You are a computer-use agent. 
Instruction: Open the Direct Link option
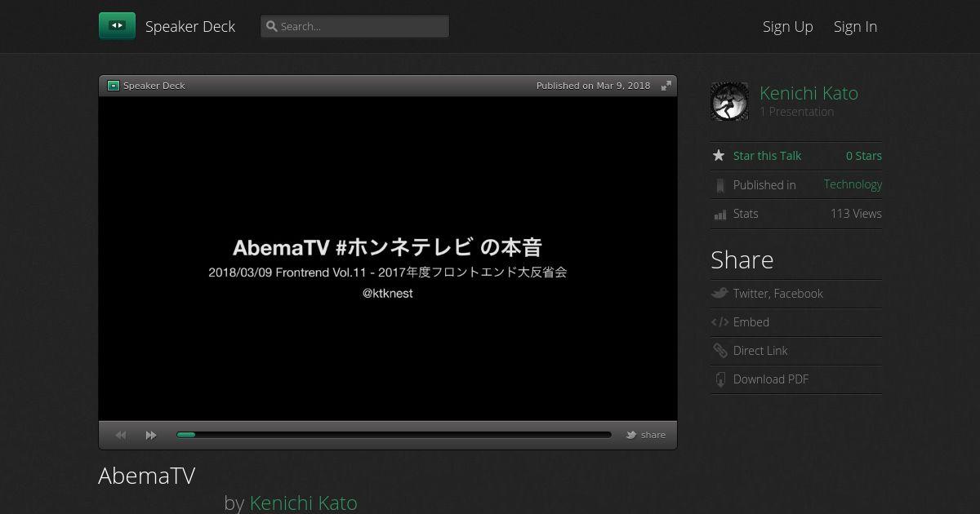click(760, 351)
